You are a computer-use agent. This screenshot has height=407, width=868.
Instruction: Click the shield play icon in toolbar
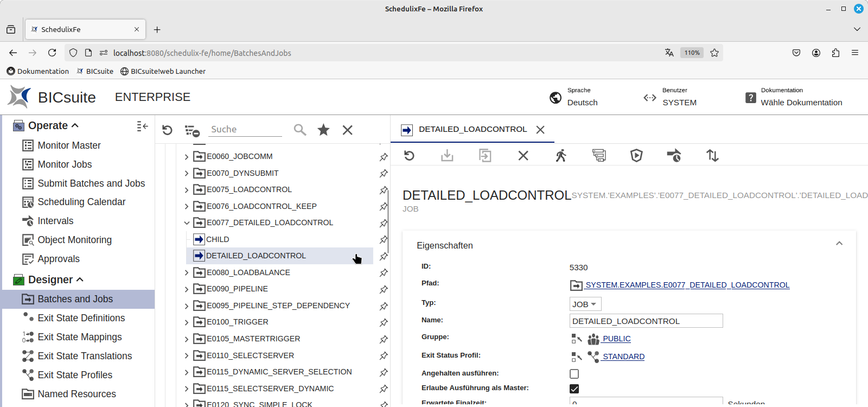[636, 156]
